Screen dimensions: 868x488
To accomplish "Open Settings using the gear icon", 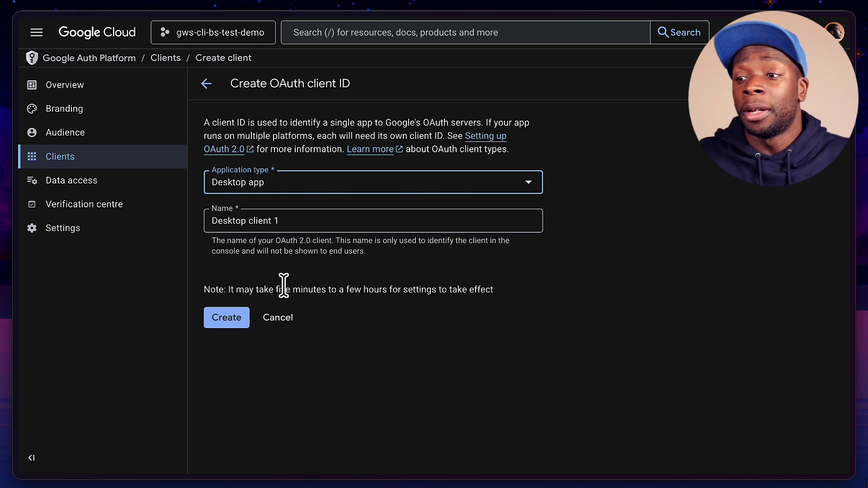I will 32,228.
